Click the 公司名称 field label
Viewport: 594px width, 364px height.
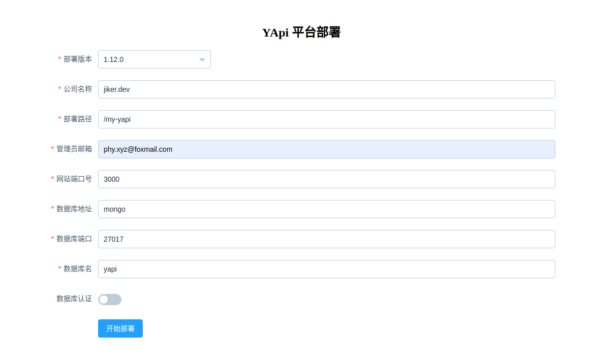coord(77,89)
